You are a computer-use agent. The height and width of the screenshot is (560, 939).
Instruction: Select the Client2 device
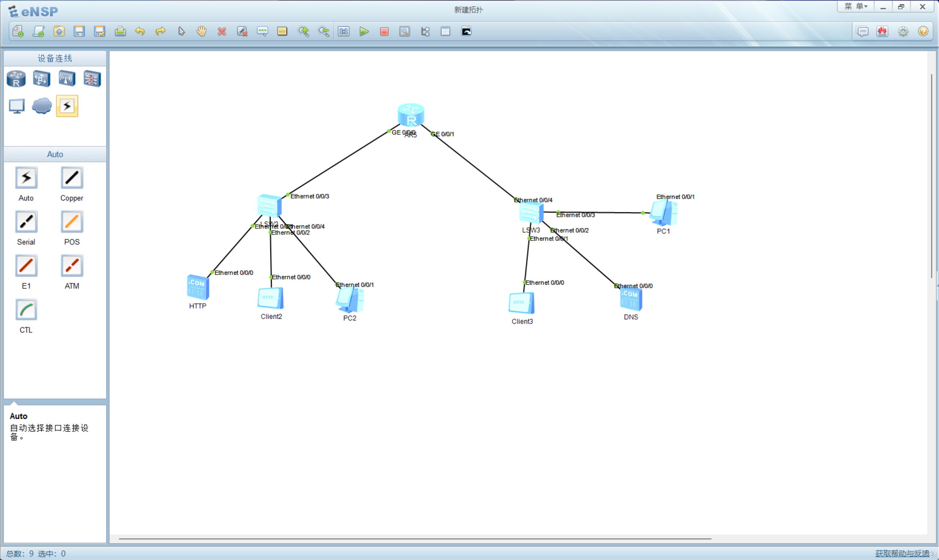(x=271, y=299)
